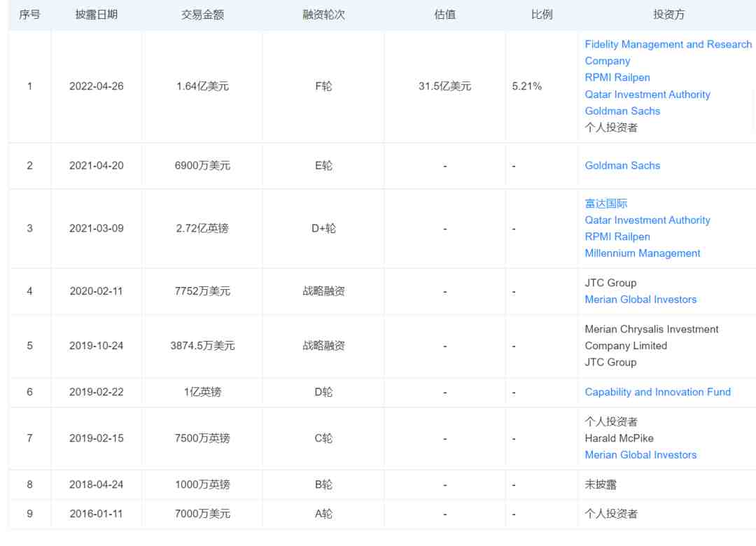This screenshot has width=756, height=546.
Task: Select JTC Group in the 2020-02-11 row
Action: tap(610, 283)
